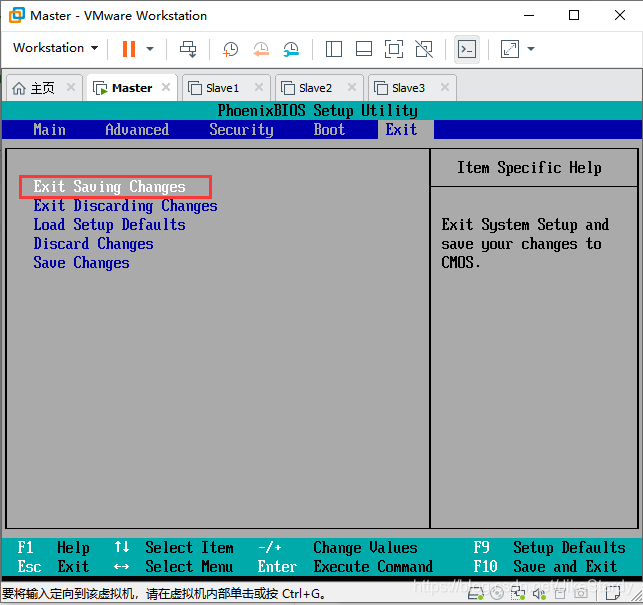Choose Exit Discarding Changes
Screen dimensions: 643x605
tap(125, 206)
